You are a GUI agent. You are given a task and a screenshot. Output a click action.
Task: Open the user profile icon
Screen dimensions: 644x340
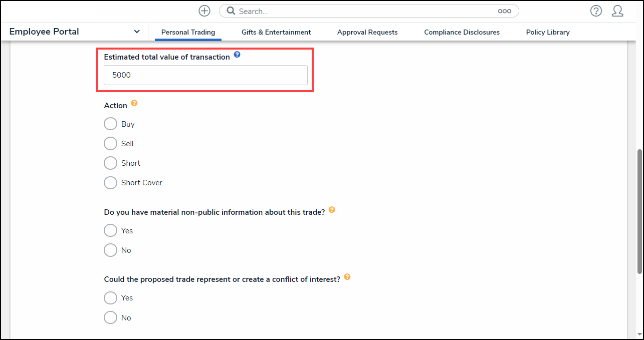(617, 11)
